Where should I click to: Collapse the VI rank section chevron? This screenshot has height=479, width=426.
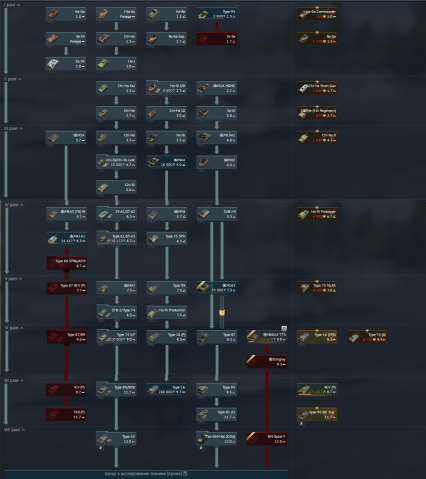click(21, 328)
